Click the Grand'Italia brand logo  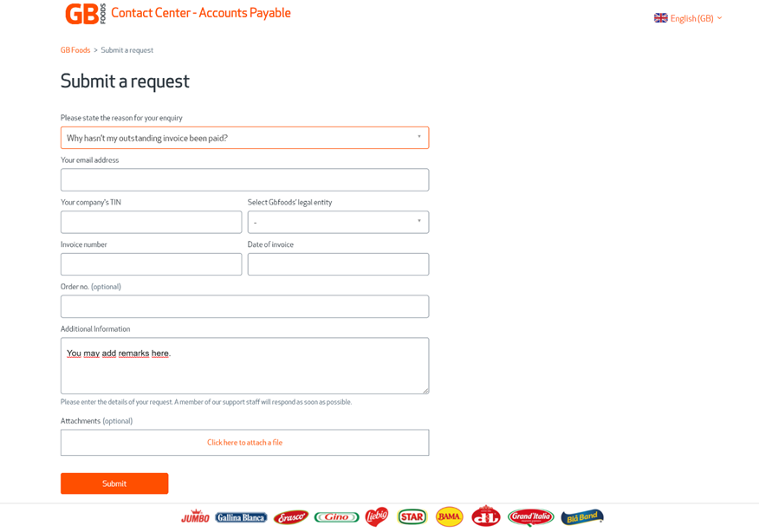tap(531, 517)
